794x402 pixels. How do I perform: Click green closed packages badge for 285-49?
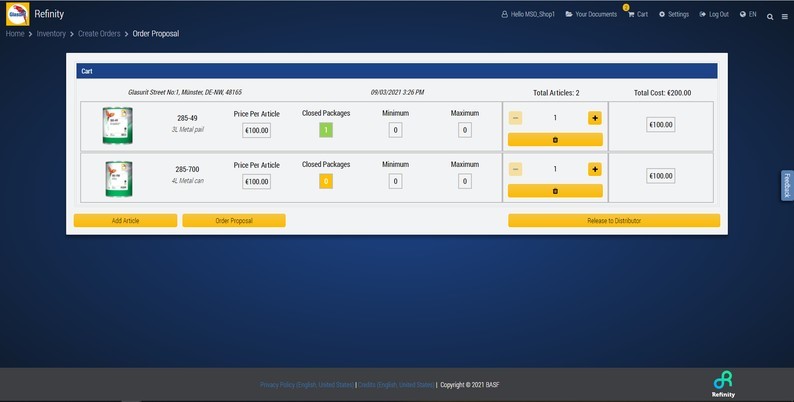(326, 131)
